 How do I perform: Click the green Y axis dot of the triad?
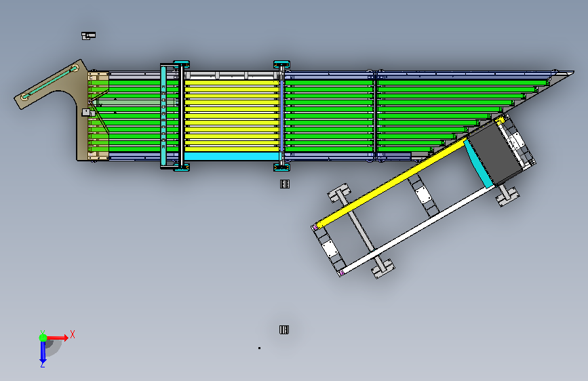click(43, 338)
